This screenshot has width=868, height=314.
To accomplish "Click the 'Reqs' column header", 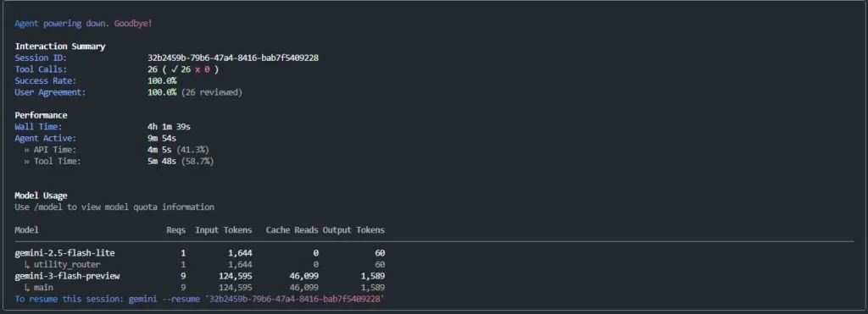I will click(x=176, y=230).
